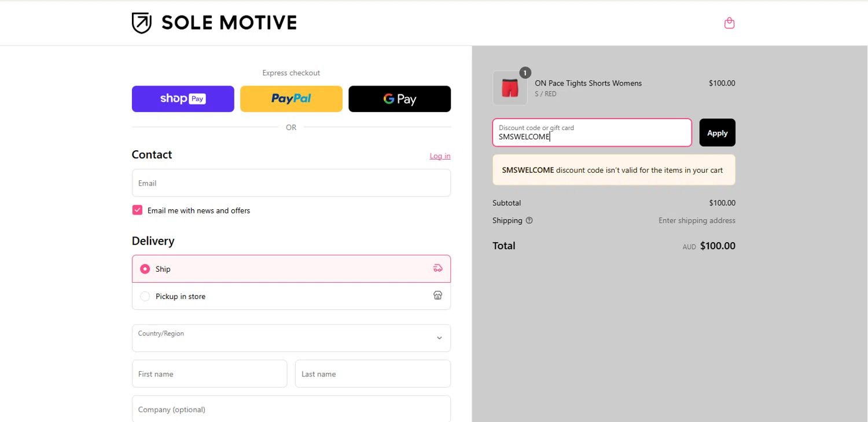Viewport: 868px width, 422px height.
Task: Select the Pickup in store option
Action: click(x=291, y=296)
